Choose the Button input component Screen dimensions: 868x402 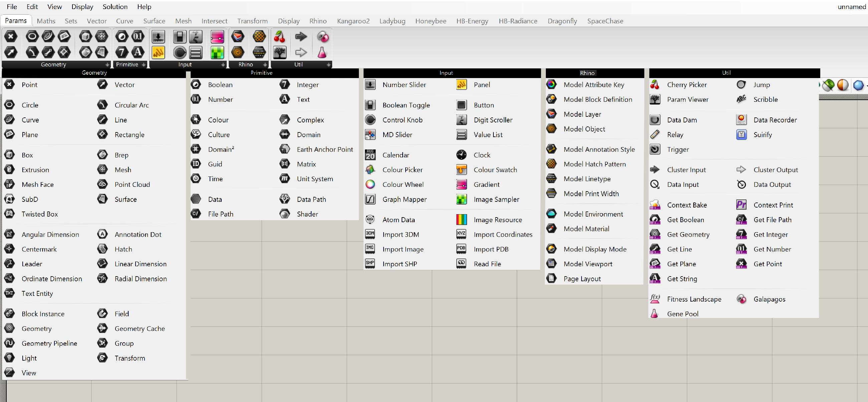[483, 105]
